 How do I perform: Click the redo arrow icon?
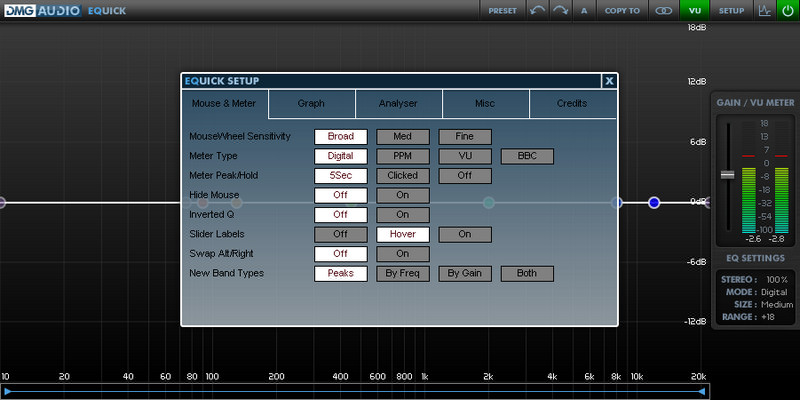tap(560, 10)
